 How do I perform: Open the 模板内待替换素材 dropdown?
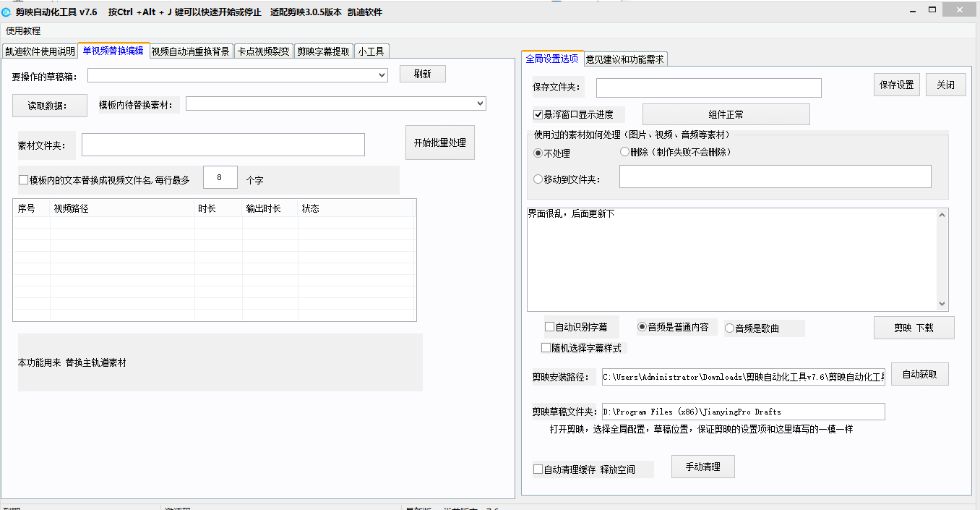[480, 104]
